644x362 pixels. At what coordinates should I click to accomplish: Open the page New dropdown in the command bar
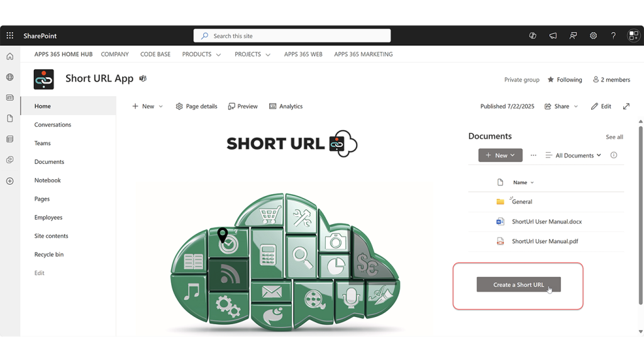(x=147, y=106)
